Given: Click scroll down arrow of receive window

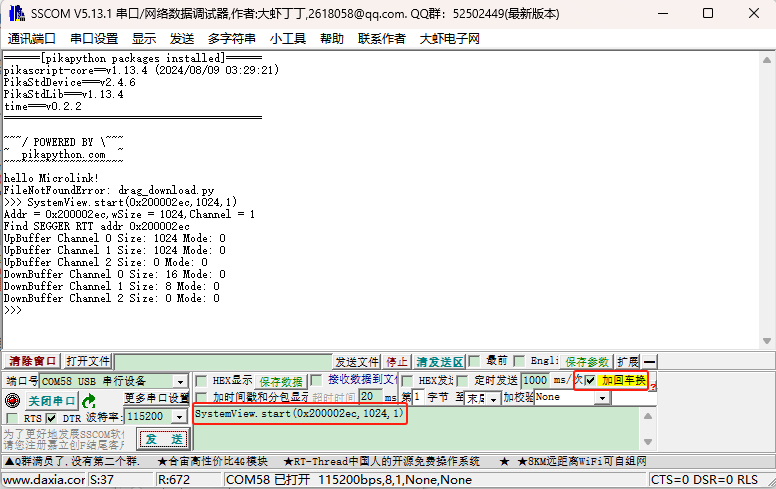Looking at the screenshot, I should (x=767, y=341).
